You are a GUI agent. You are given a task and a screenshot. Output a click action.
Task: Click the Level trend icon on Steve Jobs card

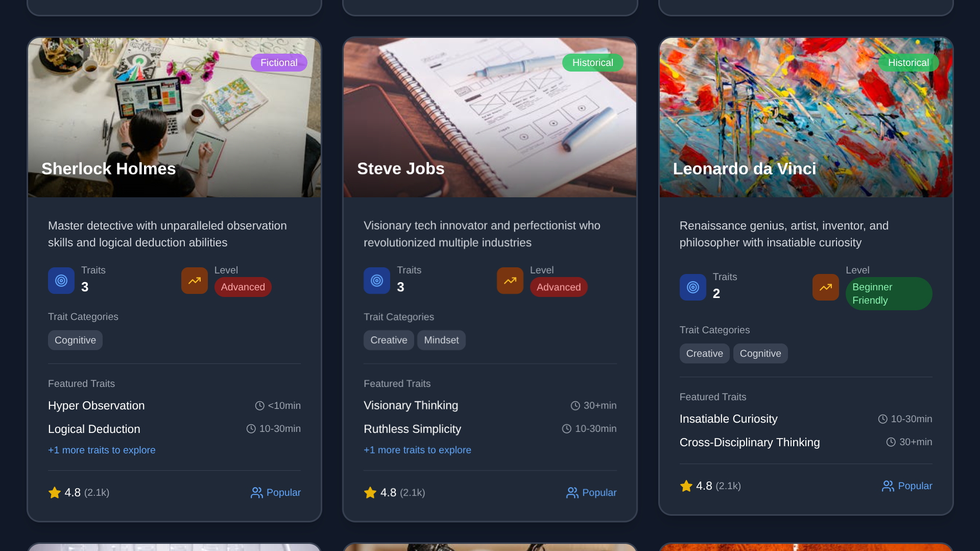[x=510, y=281]
